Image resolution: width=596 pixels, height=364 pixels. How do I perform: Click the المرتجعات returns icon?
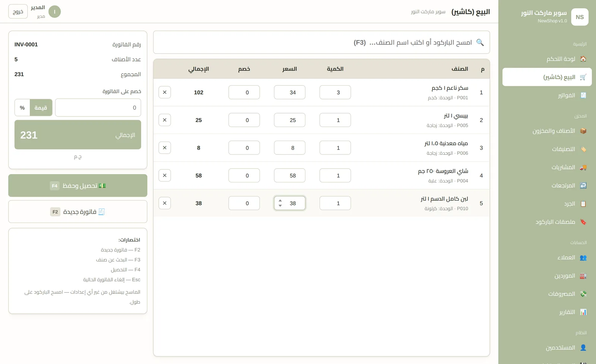[583, 185]
